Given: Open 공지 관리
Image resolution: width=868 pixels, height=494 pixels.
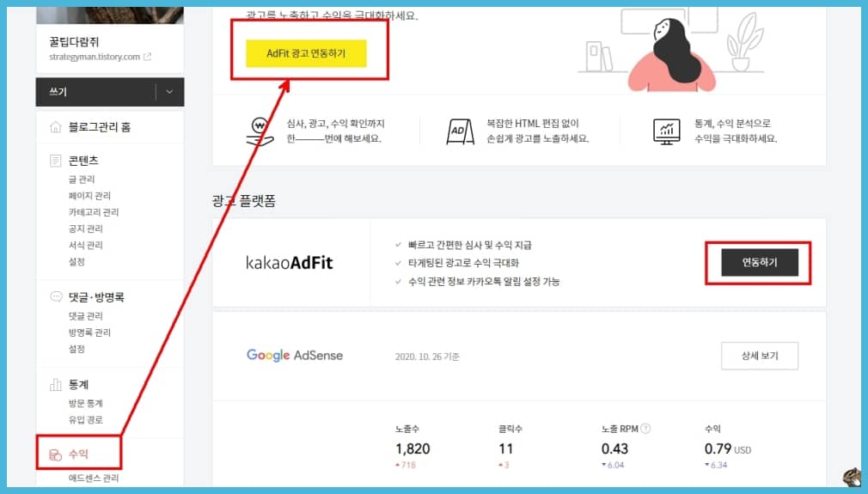Looking at the screenshot, I should coord(86,229).
